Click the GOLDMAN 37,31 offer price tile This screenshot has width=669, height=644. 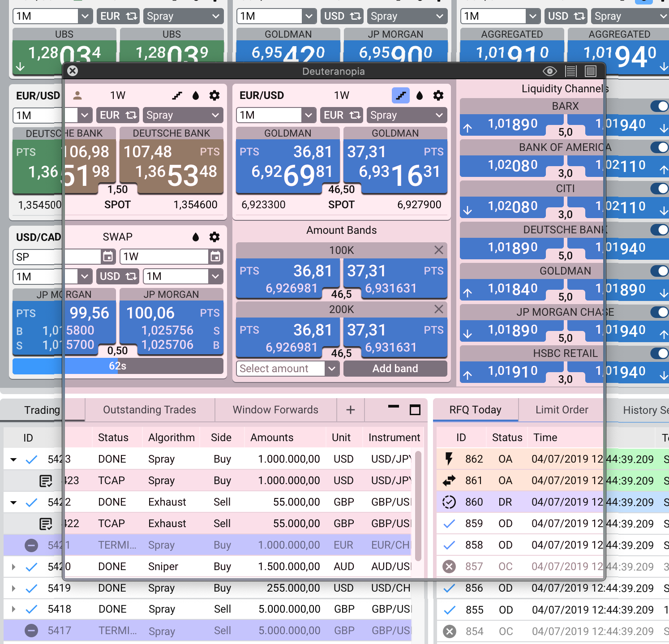point(395,166)
